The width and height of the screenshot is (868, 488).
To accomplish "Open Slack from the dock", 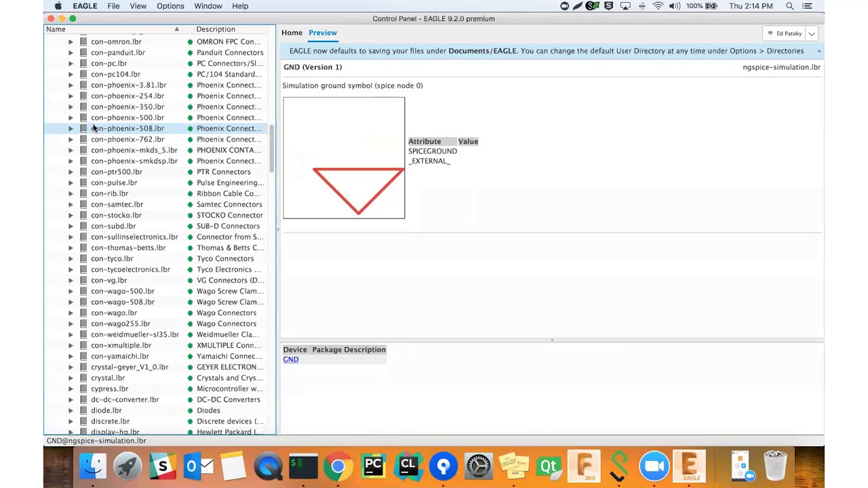I will point(163,466).
